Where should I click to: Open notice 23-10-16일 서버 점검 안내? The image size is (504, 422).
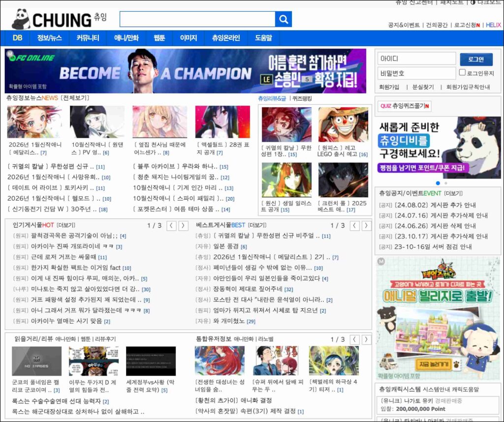tap(433, 246)
